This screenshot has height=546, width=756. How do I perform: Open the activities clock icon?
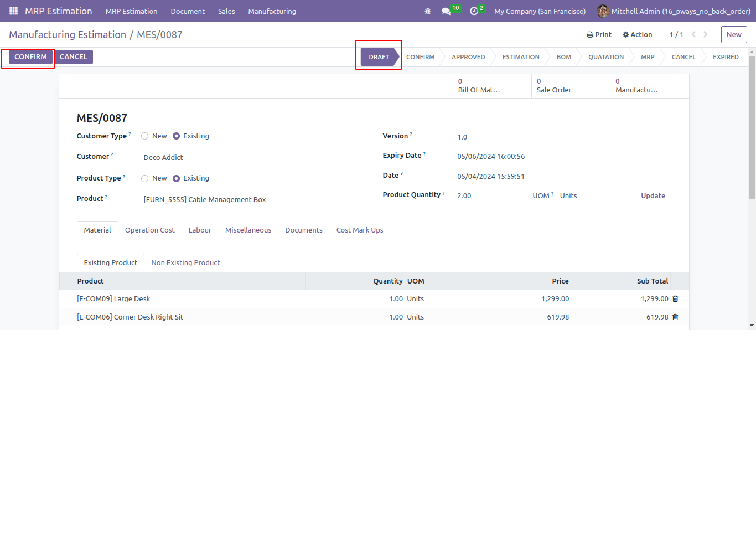pos(474,11)
